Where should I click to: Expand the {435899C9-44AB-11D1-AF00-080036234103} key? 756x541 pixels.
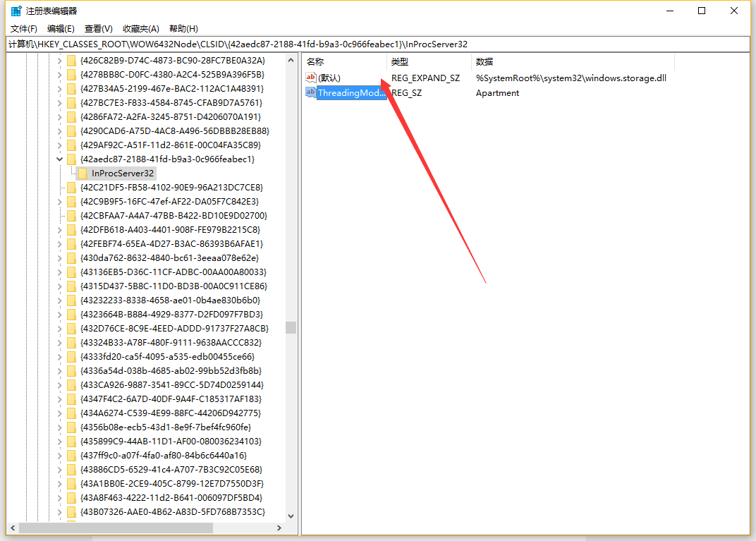coord(59,442)
